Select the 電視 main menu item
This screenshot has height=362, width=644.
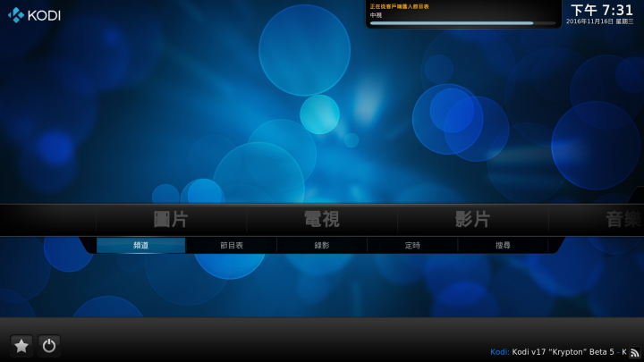(x=322, y=220)
